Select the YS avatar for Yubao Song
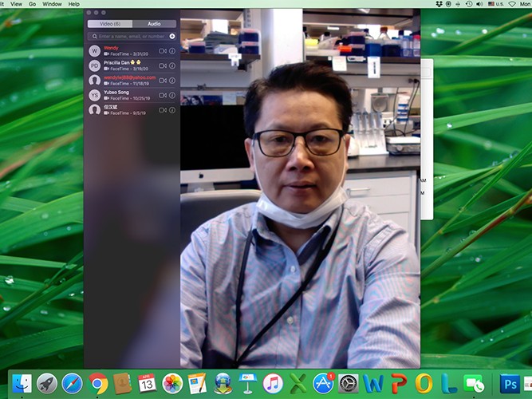Viewport: 532px width, 399px height. pos(95,96)
